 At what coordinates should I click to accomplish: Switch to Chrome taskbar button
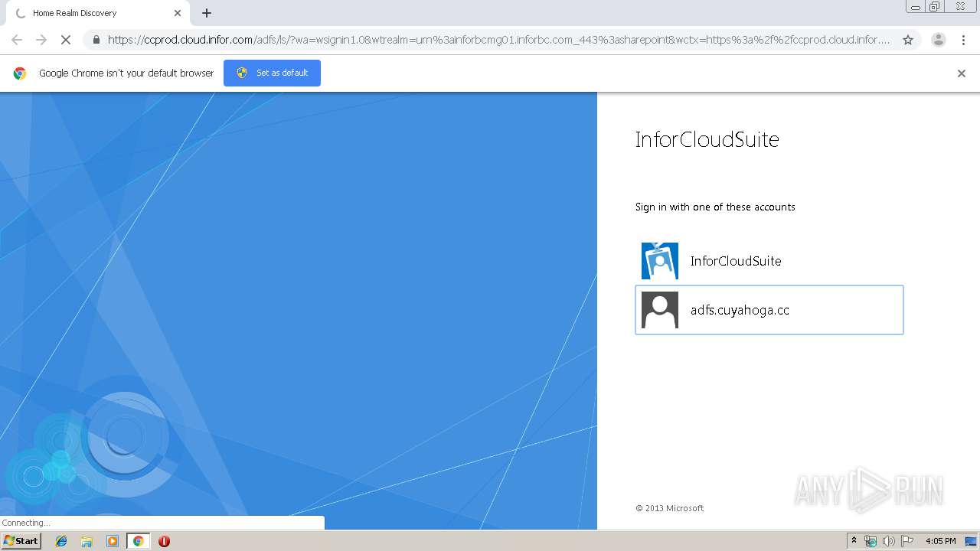tap(138, 541)
